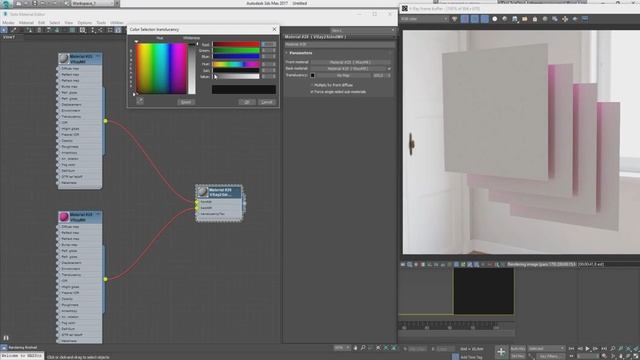Activate the Select tool in Slate toolbar
The height and width of the screenshot is (360, 640).
click(x=4, y=30)
